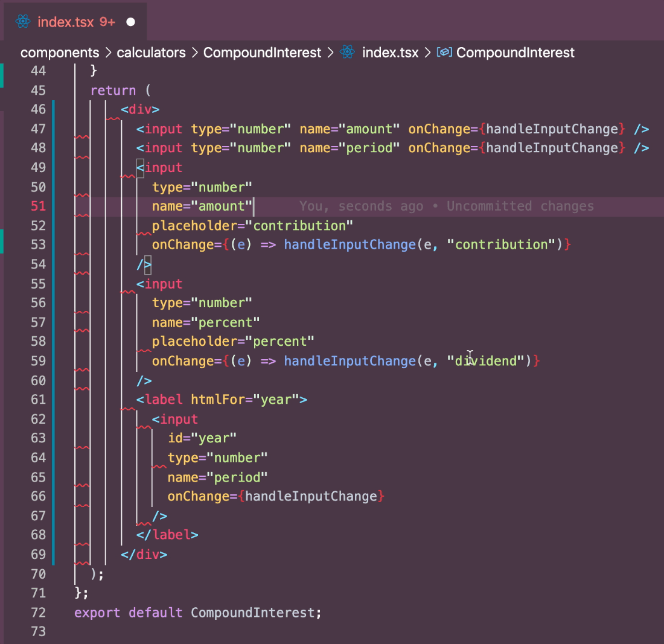This screenshot has width=664, height=644.
Task: Click line number 61
Action: click(38, 400)
